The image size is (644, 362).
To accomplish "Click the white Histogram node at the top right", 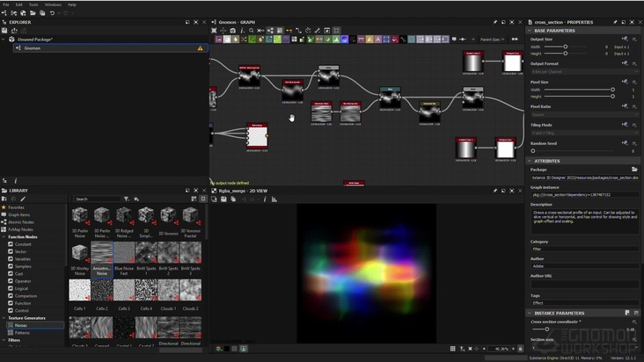I will tap(512, 62).
